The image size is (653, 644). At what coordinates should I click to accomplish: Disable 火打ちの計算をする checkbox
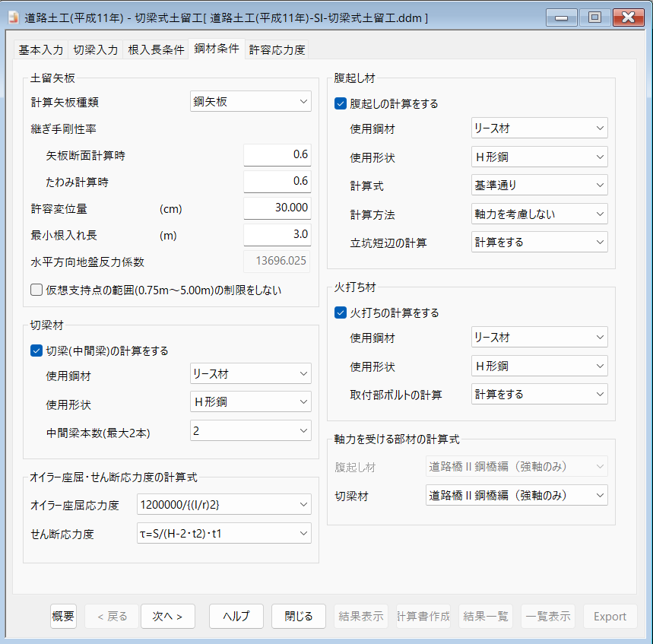click(x=341, y=312)
